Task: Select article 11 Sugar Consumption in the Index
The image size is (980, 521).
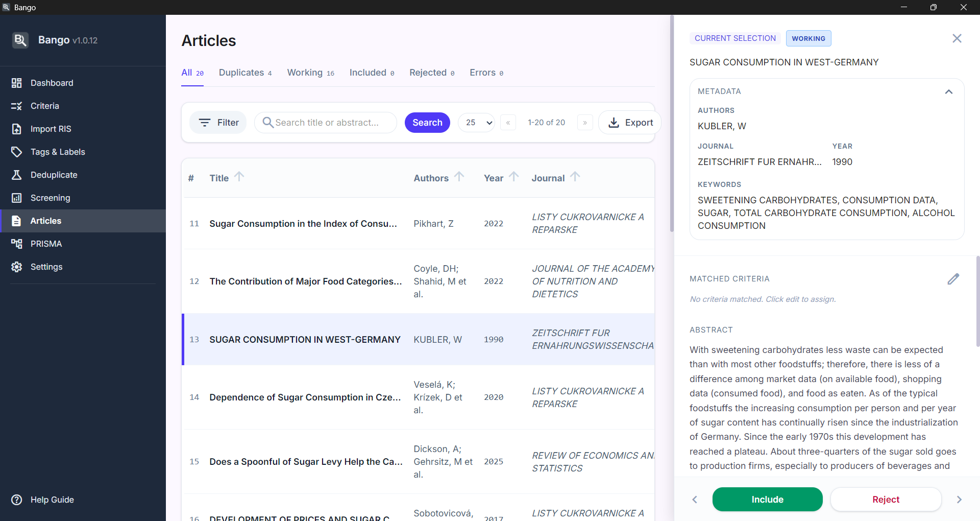Action: pos(419,224)
